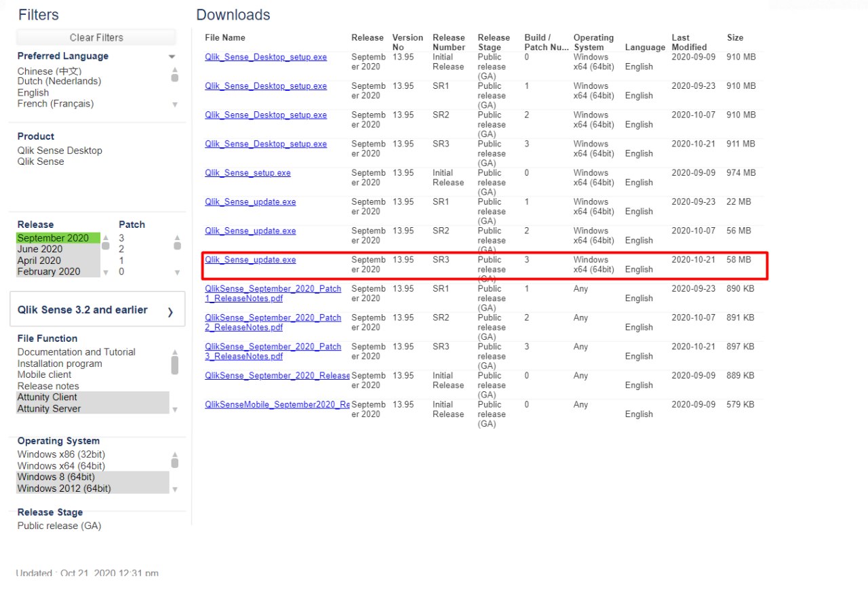Click the Operating System list's scroll-down arrow
868x605 pixels.
pos(175,489)
